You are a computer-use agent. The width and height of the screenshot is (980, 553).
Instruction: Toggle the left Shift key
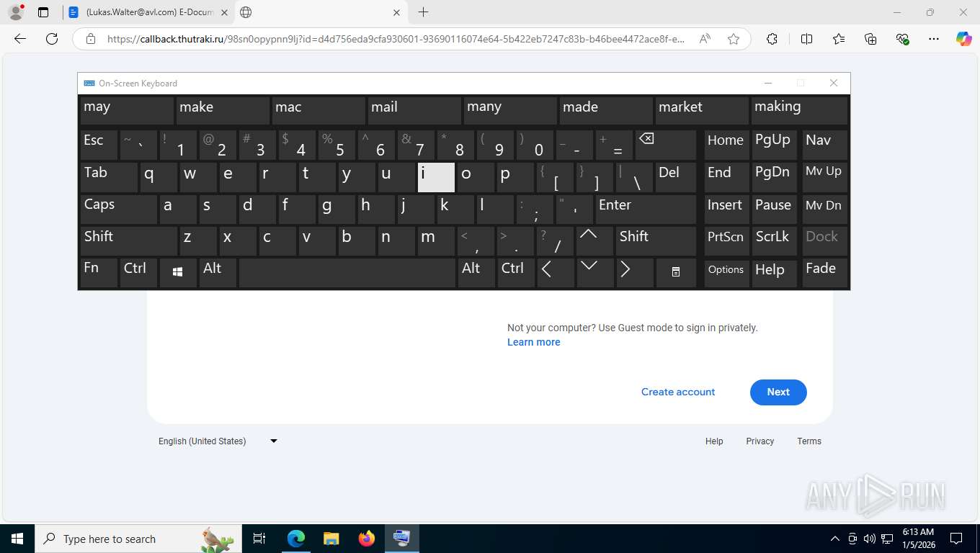coord(128,240)
